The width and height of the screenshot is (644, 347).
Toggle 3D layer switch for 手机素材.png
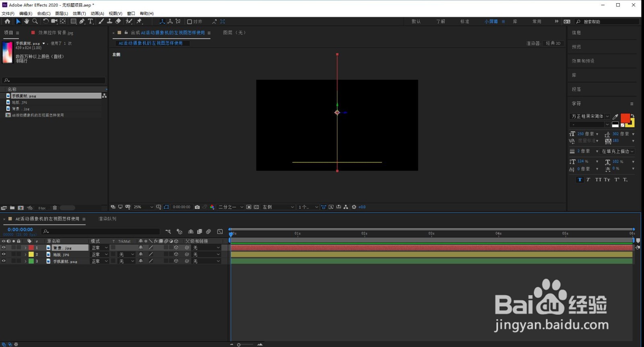click(x=176, y=261)
